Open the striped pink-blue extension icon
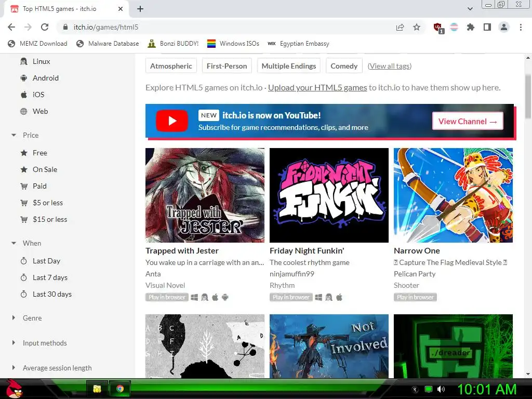The image size is (532, 399). 454,27
